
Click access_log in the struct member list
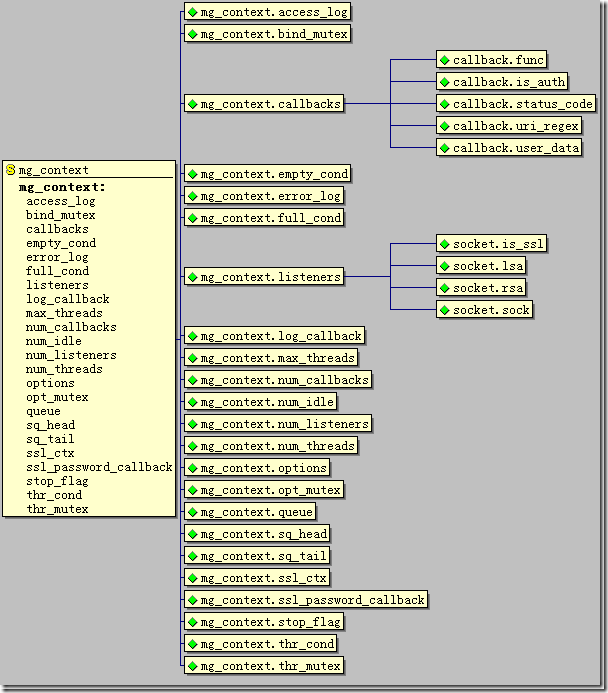coord(61,202)
